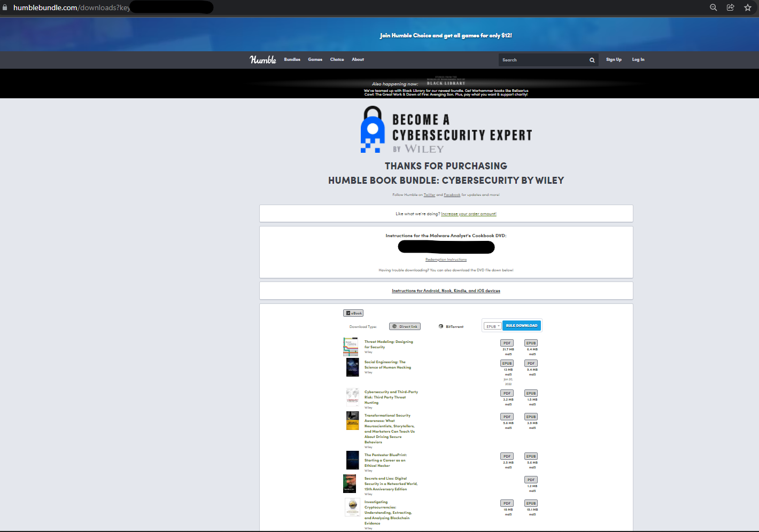This screenshot has width=759, height=532.
Task: Click the Log In link
Action: point(638,60)
